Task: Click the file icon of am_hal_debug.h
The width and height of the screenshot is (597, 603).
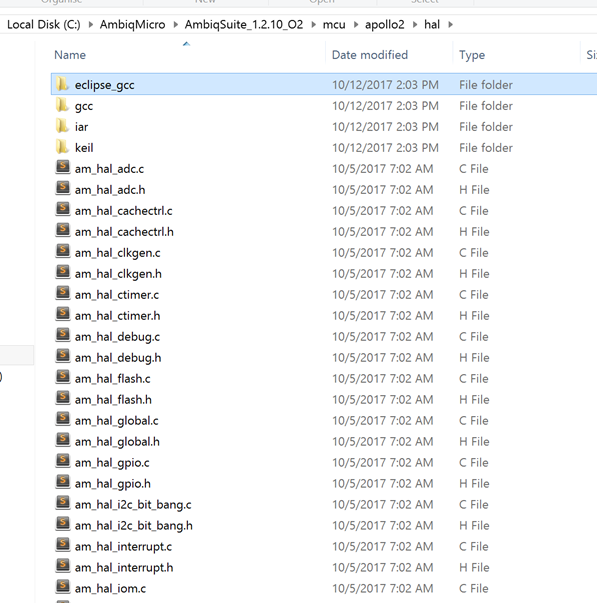Action: [63, 356]
